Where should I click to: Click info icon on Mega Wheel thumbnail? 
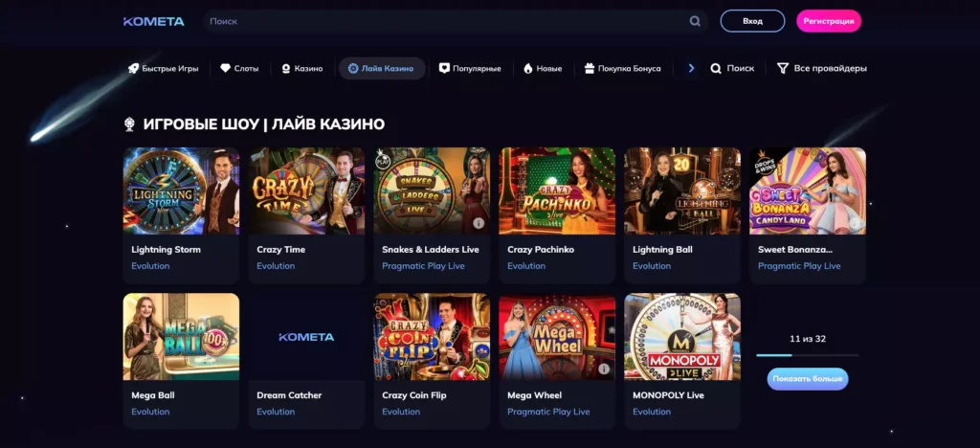(x=604, y=369)
